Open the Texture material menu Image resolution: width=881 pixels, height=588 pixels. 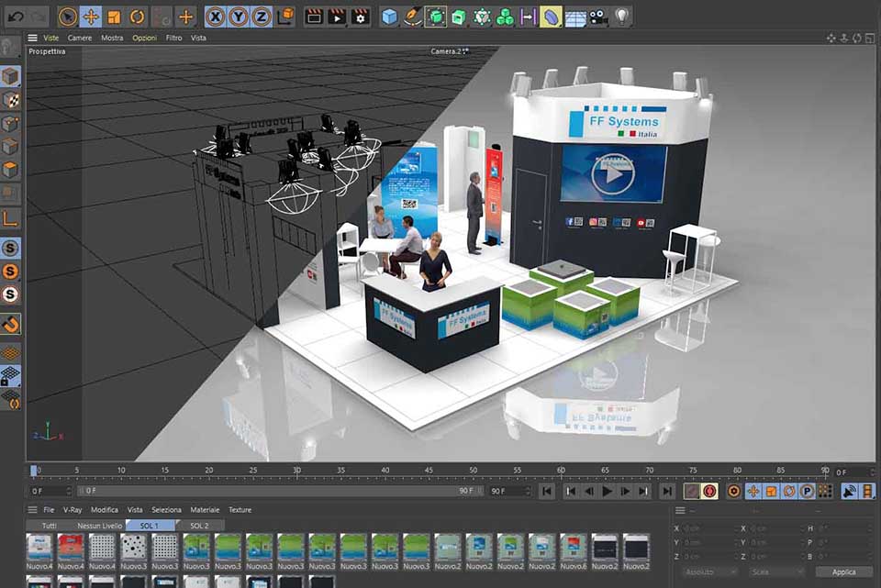[x=240, y=510]
